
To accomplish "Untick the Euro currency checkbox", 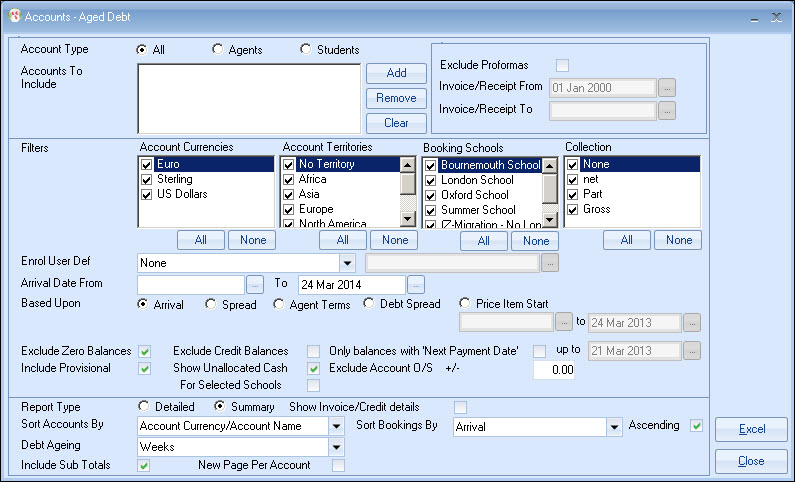I will point(147,164).
